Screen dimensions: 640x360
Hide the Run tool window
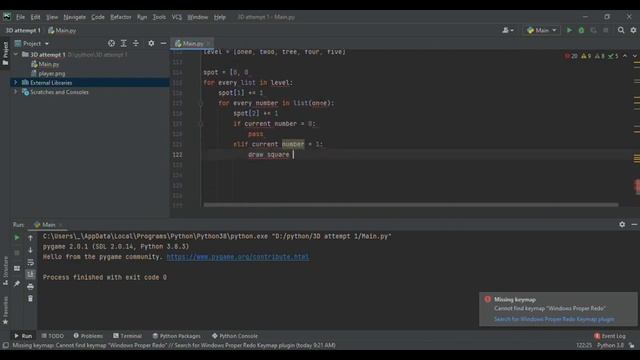coord(634,224)
